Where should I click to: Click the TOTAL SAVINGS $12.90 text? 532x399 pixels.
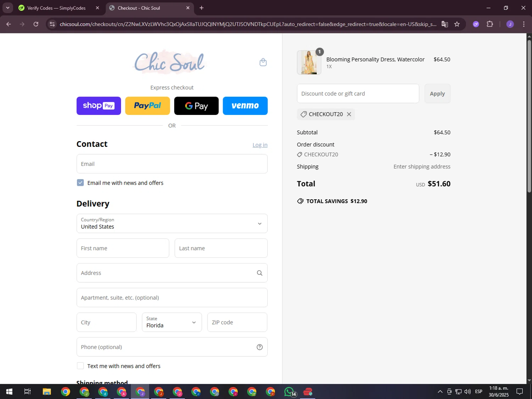point(337,201)
